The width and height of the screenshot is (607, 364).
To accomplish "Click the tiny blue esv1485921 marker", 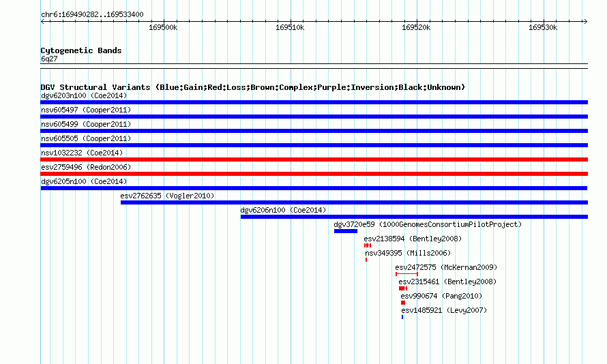I will point(402,317).
